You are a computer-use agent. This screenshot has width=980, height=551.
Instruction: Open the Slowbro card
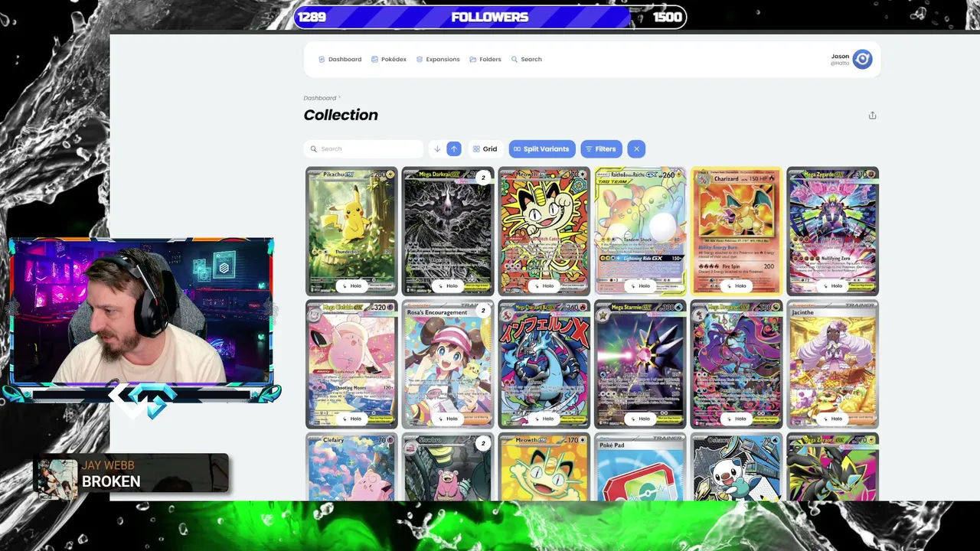(448, 468)
